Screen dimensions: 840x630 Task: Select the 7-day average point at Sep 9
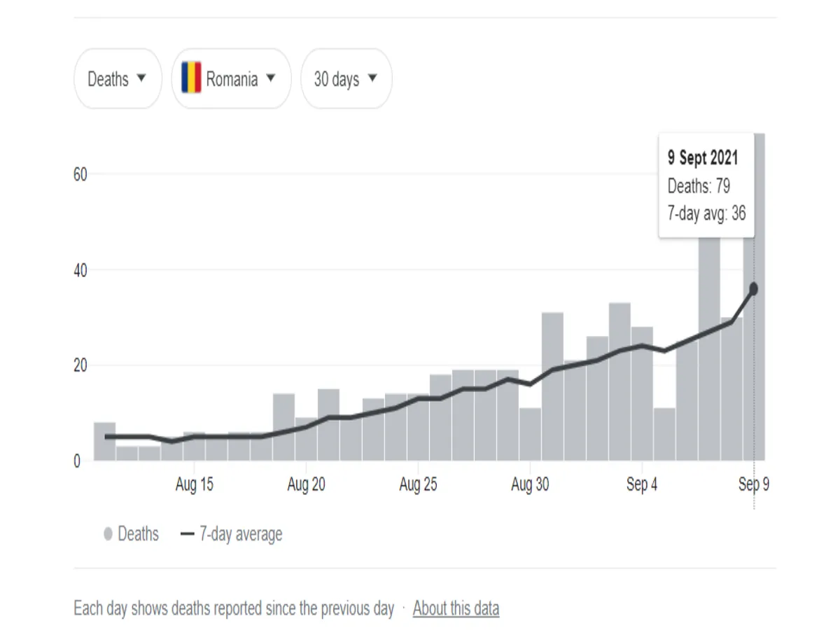point(754,288)
